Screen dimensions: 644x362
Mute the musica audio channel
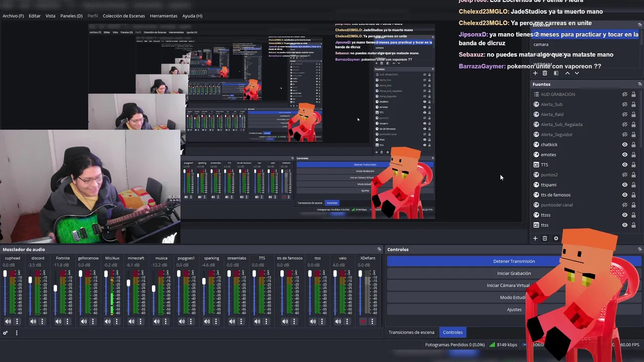pos(156,321)
